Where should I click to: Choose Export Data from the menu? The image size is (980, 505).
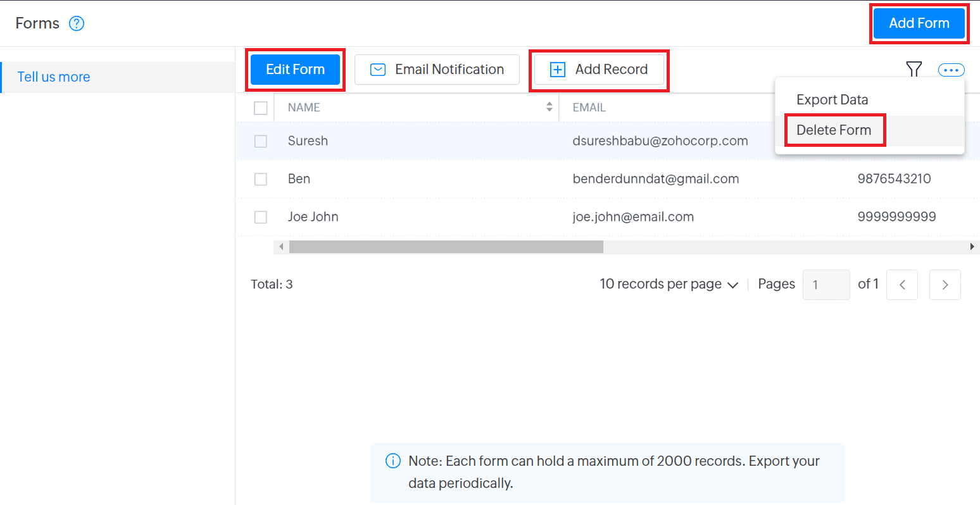coord(832,100)
